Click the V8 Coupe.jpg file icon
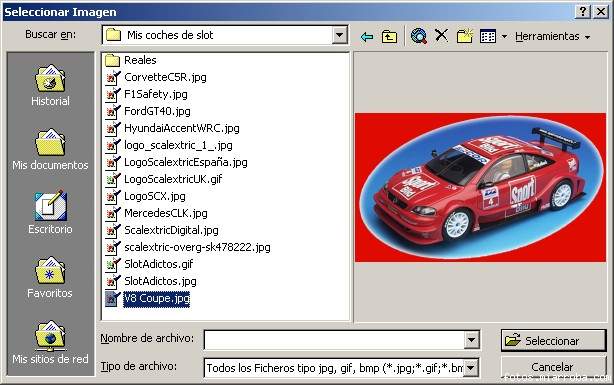The image size is (614, 385). tap(112, 299)
